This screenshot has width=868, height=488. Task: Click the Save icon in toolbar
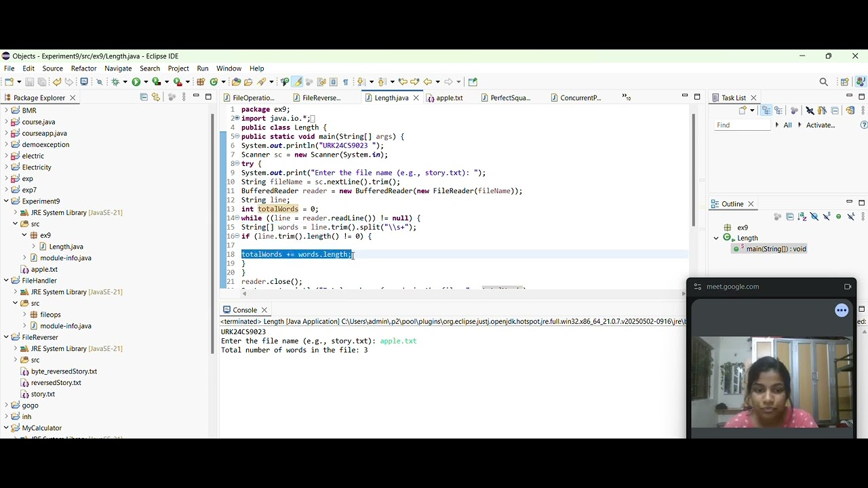coord(30,82)
